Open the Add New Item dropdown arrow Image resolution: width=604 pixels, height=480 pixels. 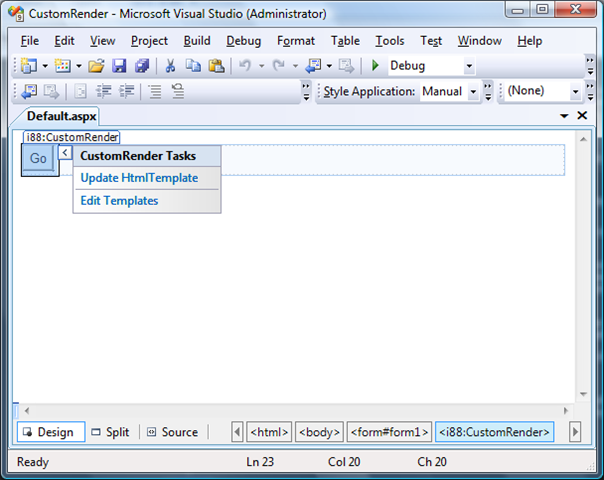tap(79, 66)
